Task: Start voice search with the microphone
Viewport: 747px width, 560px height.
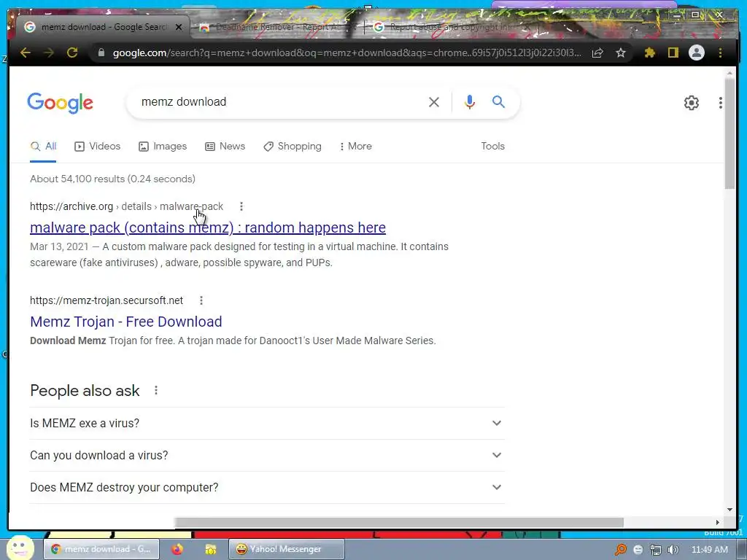Action: [x=469, y=101]
